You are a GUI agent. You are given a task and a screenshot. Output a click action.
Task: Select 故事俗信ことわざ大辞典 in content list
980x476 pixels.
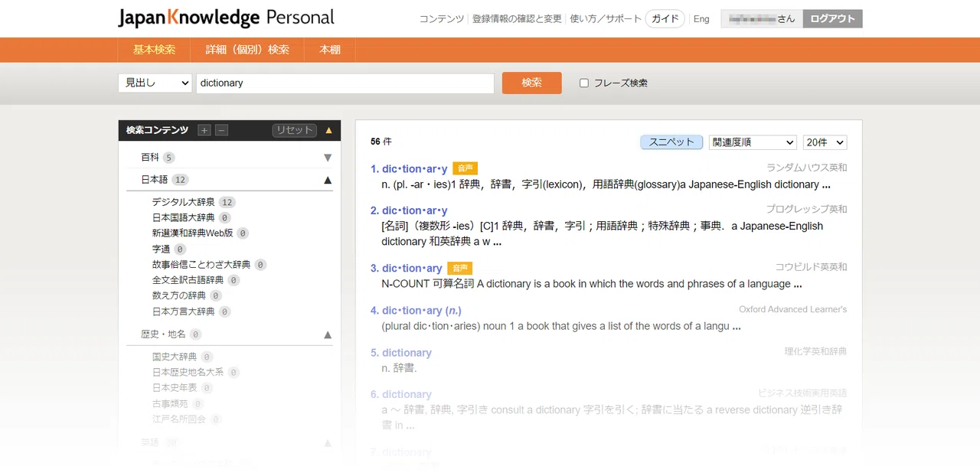point(201,265)
